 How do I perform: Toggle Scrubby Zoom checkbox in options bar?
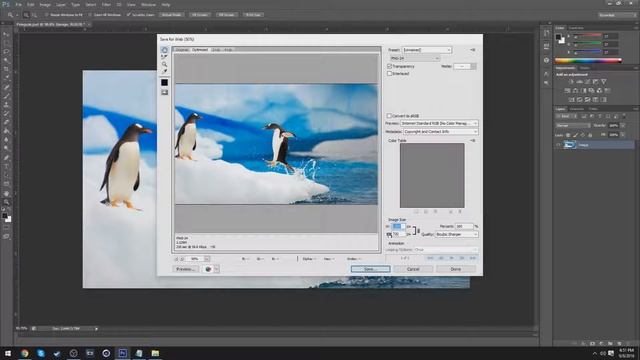pyautogui.click(x=129, y=15)
